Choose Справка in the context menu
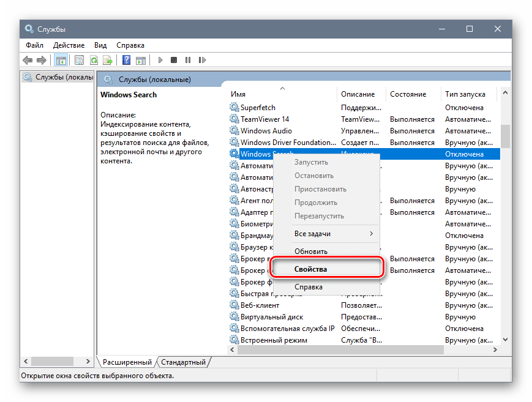532x402 pixels. [327, 287]
